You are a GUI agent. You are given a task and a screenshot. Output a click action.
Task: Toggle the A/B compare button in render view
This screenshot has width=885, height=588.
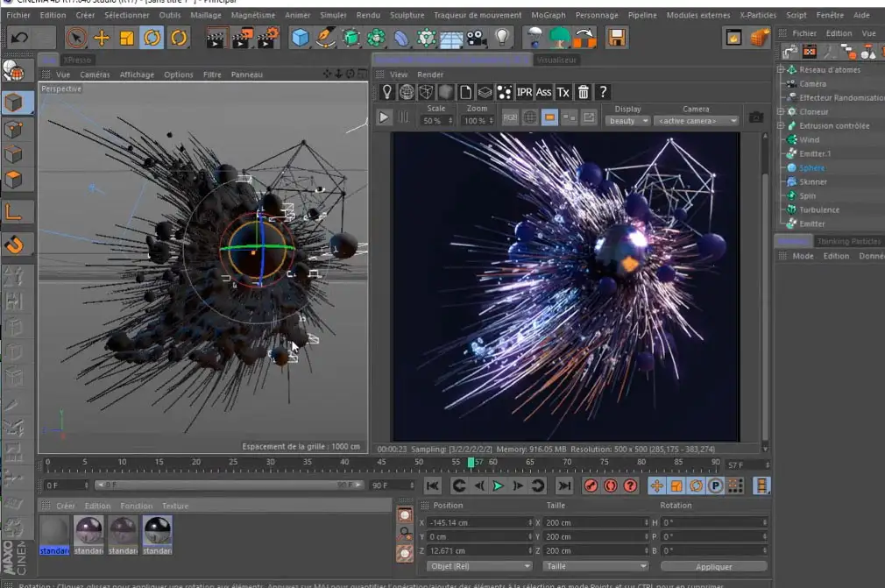569,117
